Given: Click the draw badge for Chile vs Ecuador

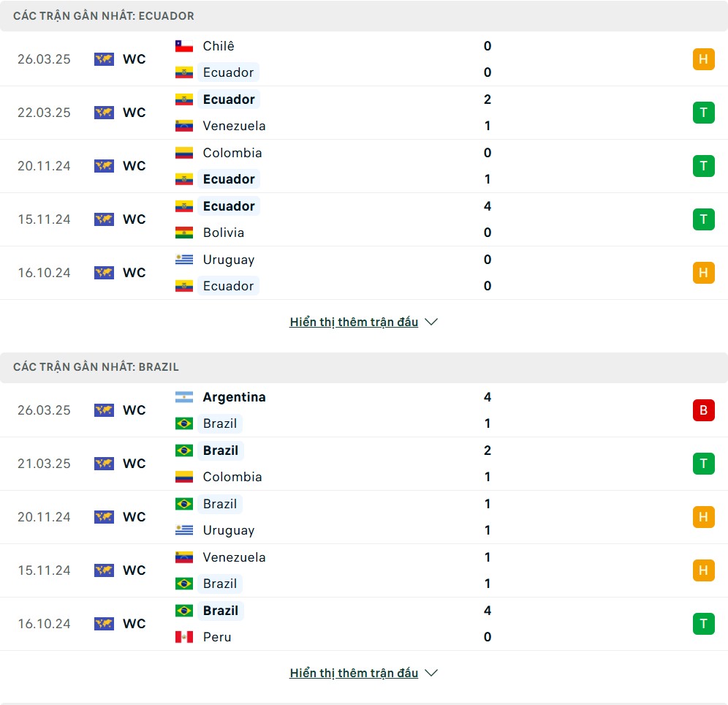Looking at the screenshot, I should pos(703,59).
